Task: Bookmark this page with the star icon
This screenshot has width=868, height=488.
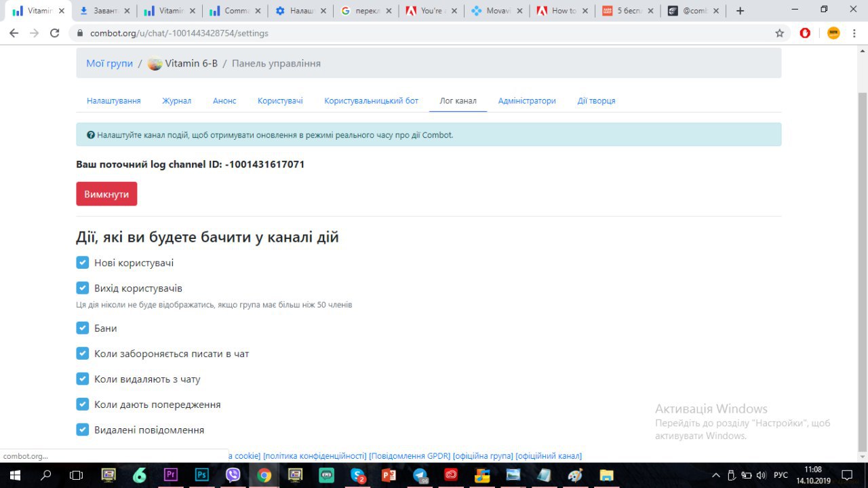Action: (x=780, y=33)
